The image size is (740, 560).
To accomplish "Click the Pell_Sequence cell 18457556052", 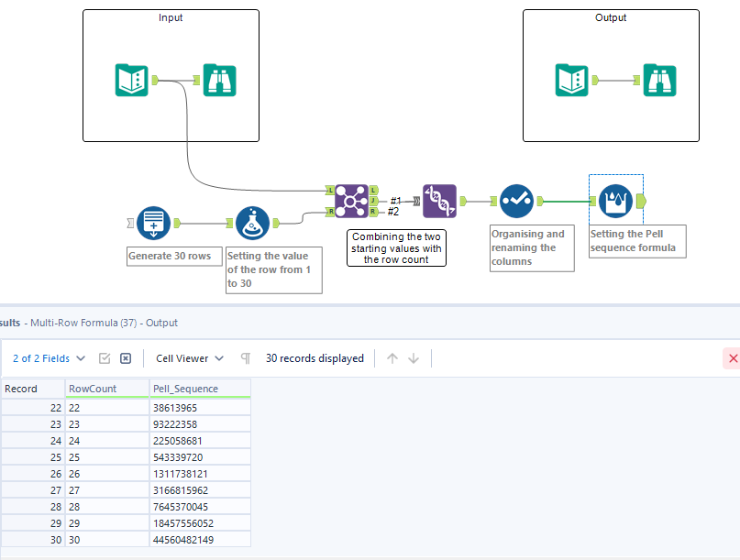I will coord(200,523).
